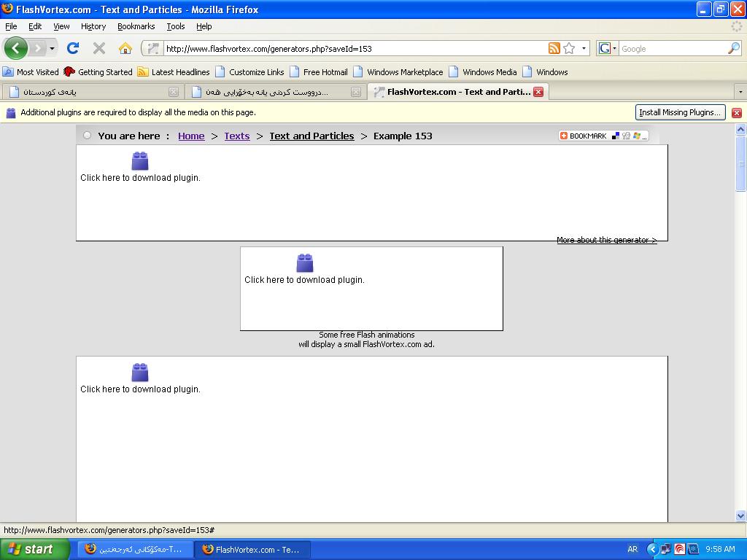The height and width of the screenshot is (560, 747).
Task: Close the first Kurdish-titled tab
Action: click(174, 92)
